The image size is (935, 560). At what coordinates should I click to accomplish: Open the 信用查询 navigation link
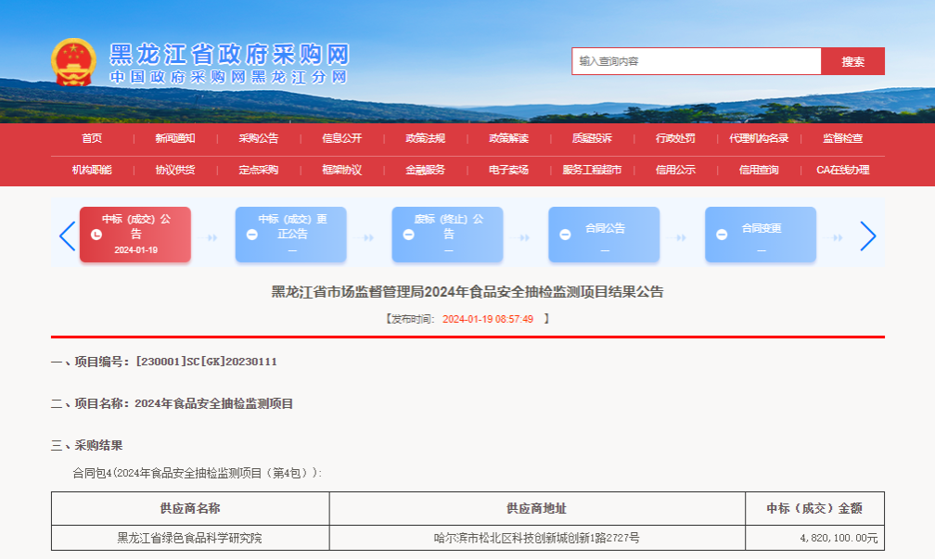click(759, 170)
